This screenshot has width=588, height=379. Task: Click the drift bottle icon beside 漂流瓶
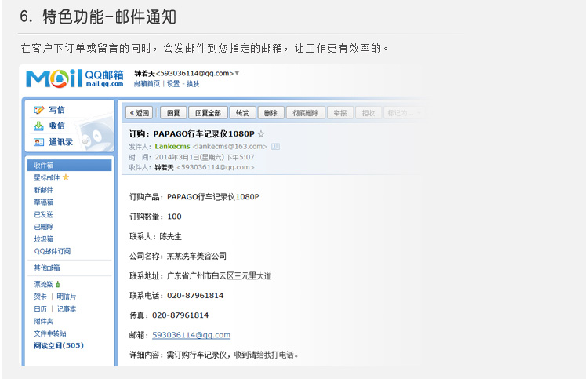coord(58,284)
